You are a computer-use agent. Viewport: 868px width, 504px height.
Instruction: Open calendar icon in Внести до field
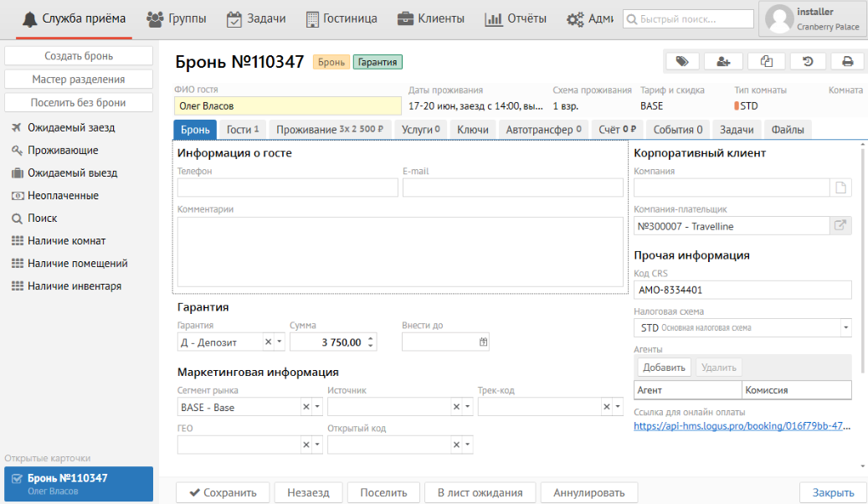click(483, 342)
